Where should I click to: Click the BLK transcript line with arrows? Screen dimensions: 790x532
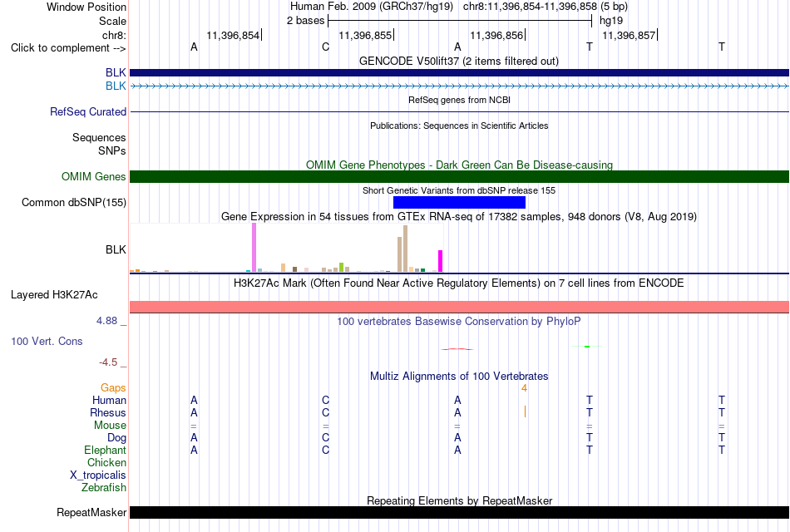point(459,86)
